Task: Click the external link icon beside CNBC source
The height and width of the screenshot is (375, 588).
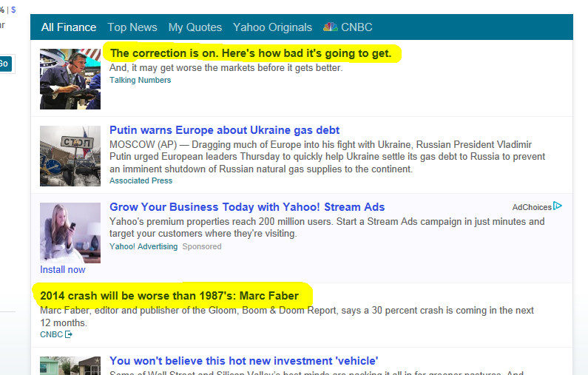Action: (69, 335)
